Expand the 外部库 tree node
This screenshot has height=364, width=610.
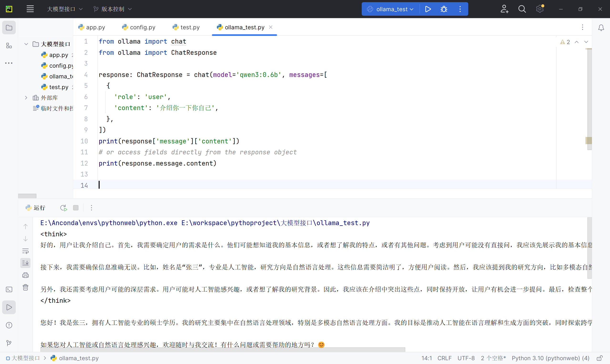tap(26, 98)
